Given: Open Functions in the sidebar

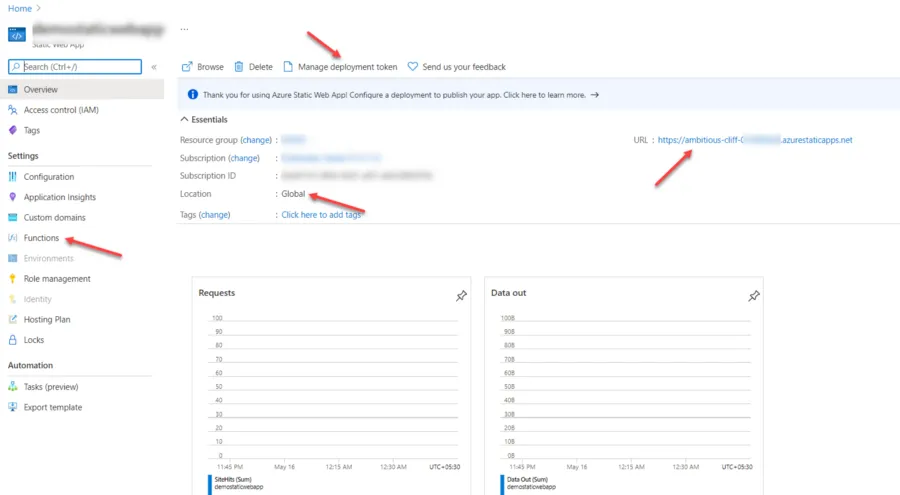Looking at the screenshot, I should pos(41,238).
